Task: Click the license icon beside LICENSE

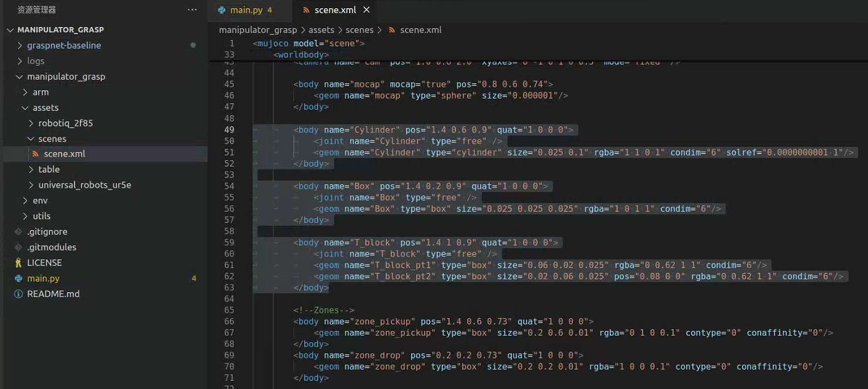Action: click(18, 263)
